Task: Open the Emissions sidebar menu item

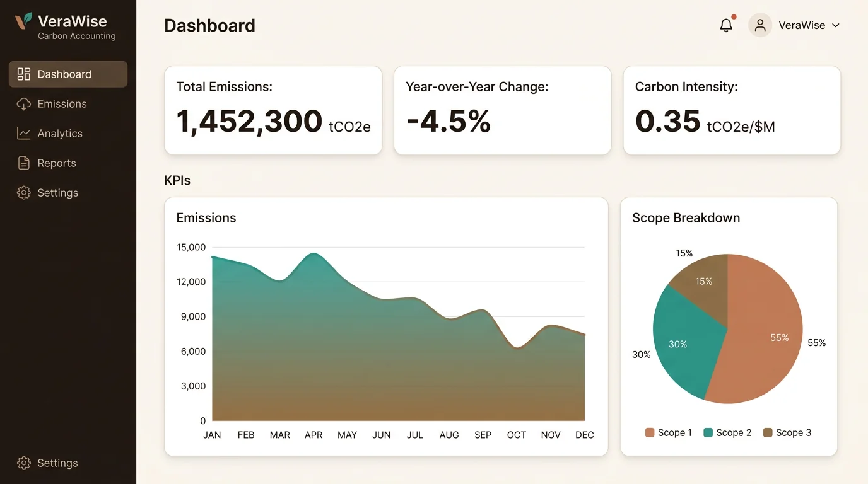Action: point(68,104)
